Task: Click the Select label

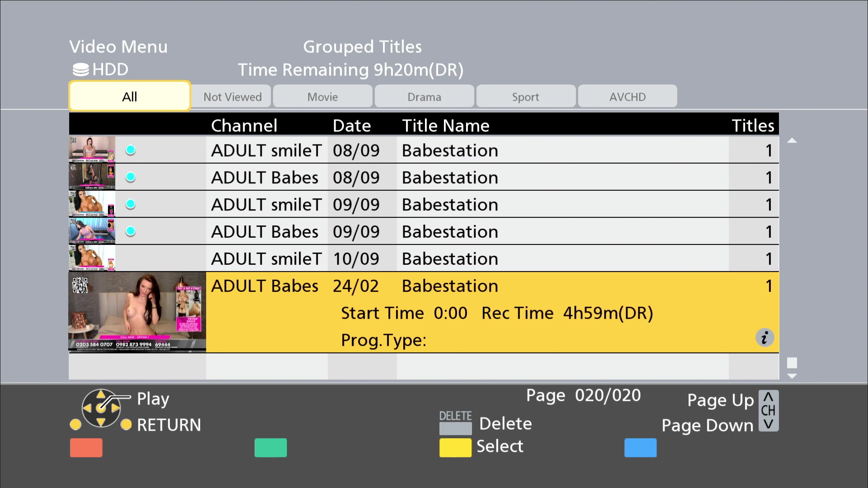Action: point(500,446)
